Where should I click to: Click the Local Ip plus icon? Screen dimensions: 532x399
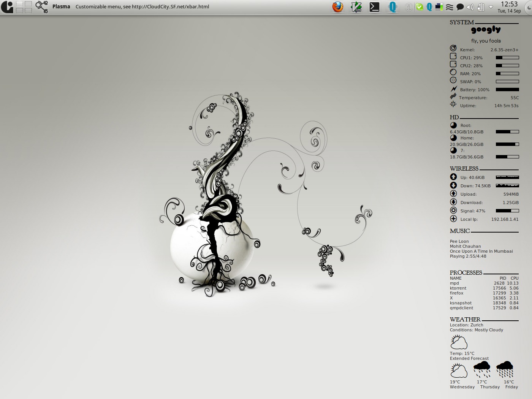[x=453, y=218]
